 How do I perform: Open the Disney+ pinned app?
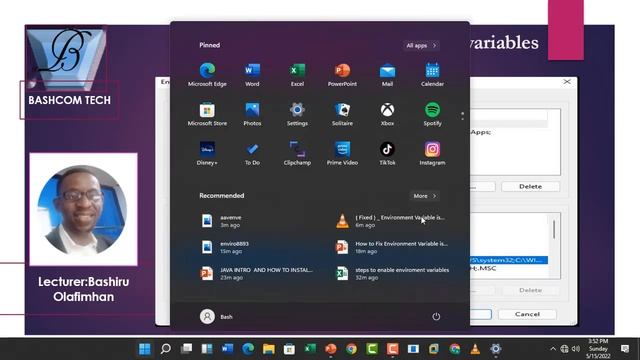(x=207, y=153)
